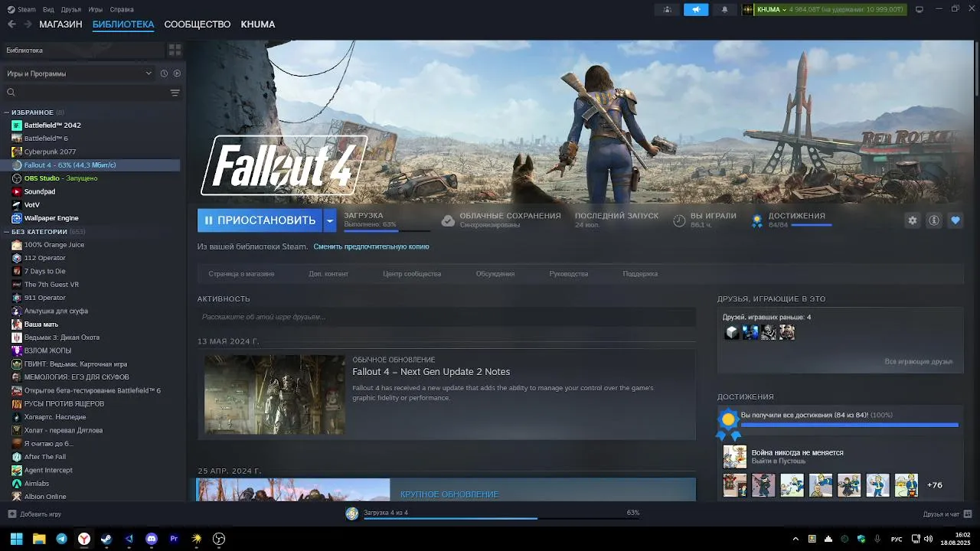980x551 pixels.
Task: Go to Store tab
Action: click(60, 24)
